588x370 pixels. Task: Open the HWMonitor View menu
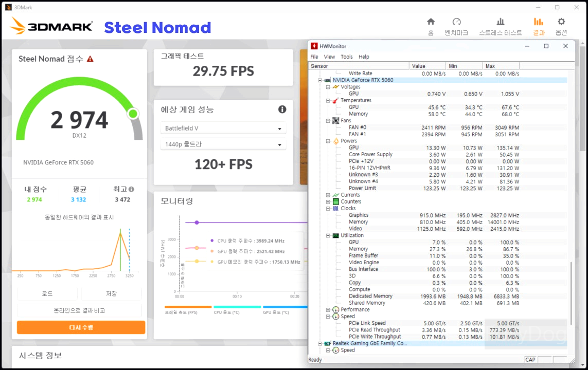click(x=329, y=57)
